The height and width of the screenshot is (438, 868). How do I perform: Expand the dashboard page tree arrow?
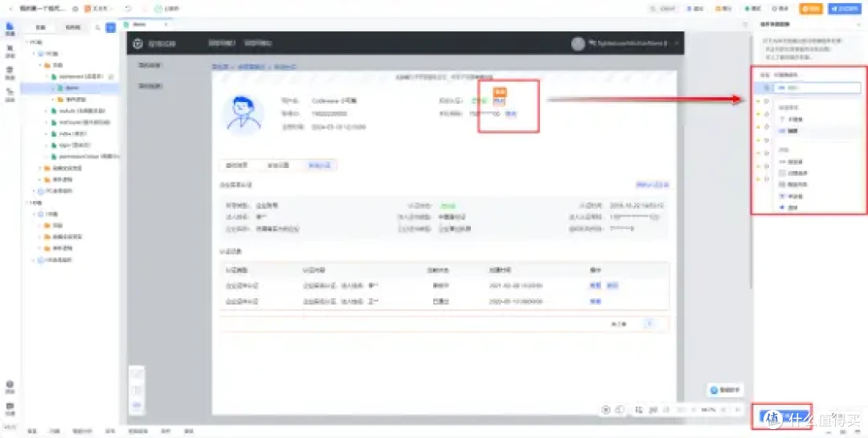pyautogui.click(x=47, y=76)
